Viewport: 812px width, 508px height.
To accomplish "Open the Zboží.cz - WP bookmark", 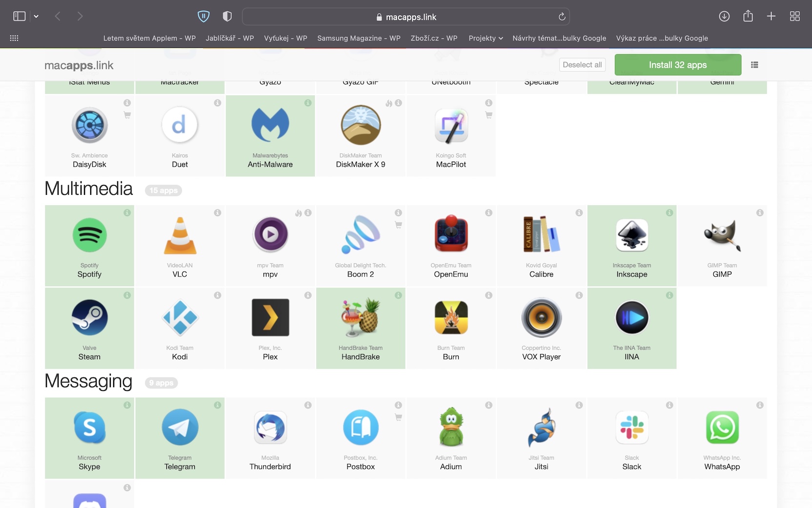I will [434, 38].
